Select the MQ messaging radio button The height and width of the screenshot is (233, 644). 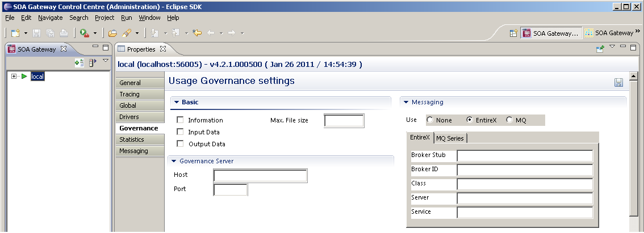(510, 120)
